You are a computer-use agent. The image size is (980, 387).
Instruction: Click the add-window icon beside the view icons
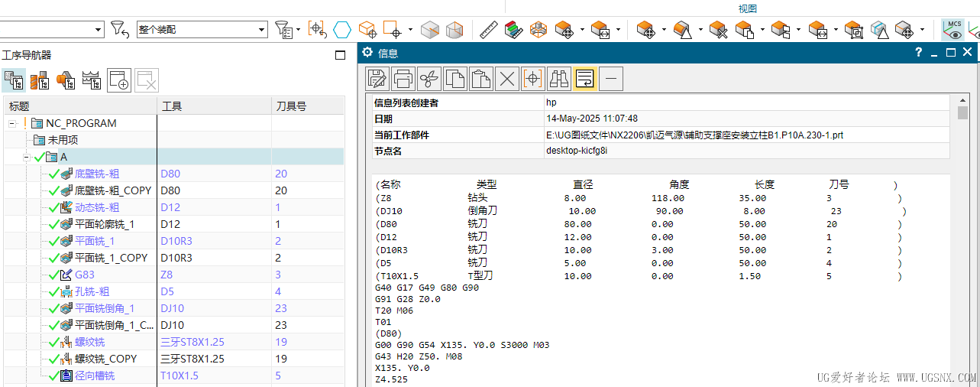click(119, 80)
